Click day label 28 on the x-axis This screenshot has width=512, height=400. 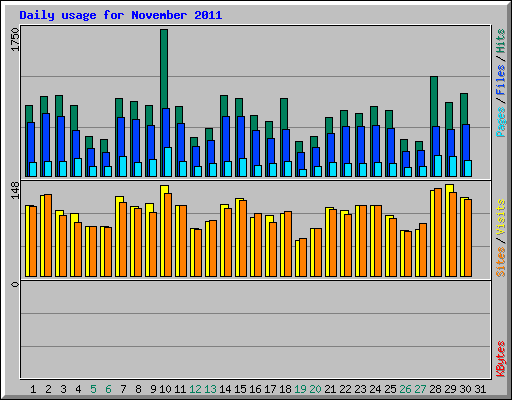(x=435, y=389)
